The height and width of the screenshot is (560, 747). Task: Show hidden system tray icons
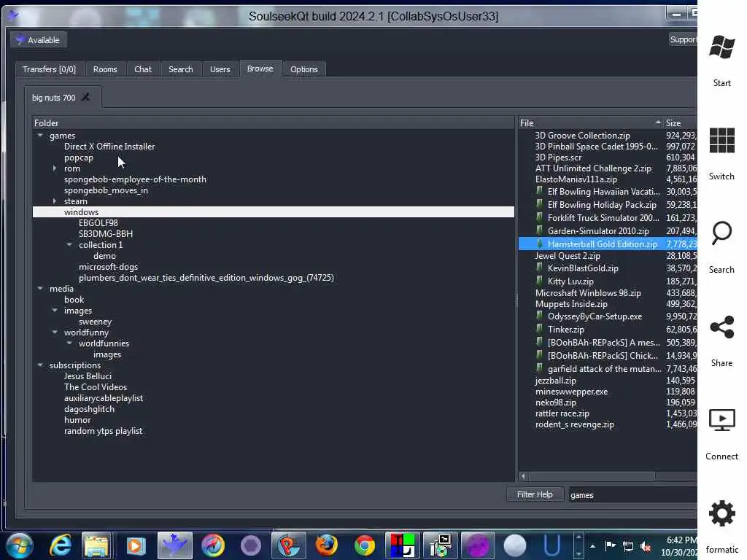pos(592,546)
